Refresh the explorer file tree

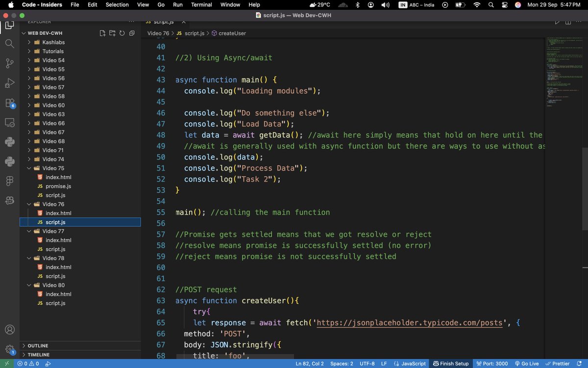pyautogui.click(x=122, y=33)
